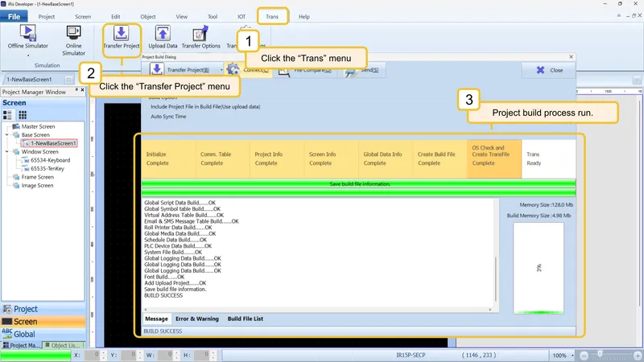644x362 pixels.
Task: Show the Screen panel in sidebar
Action: 43,321
